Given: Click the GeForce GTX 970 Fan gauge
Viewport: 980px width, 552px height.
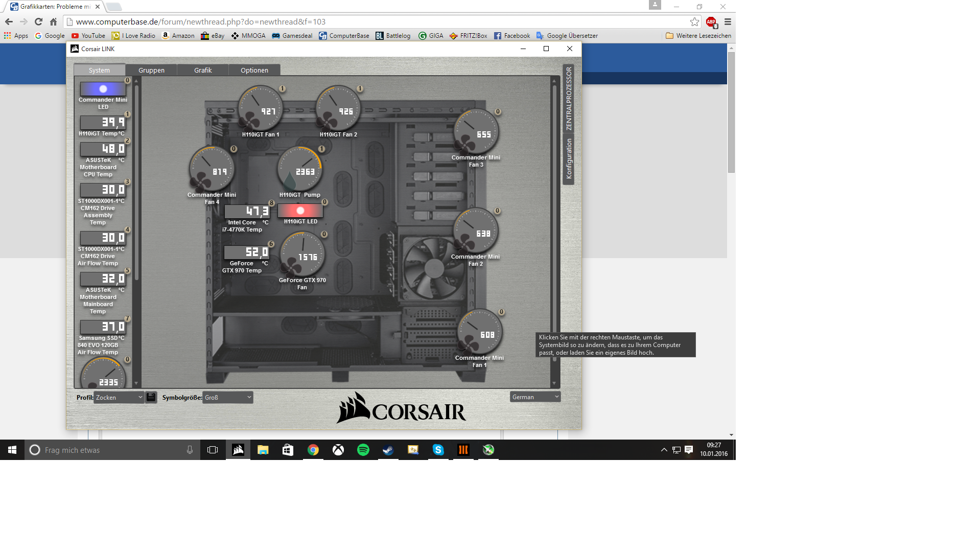Looking at the screenshot, I should (302, 254).
